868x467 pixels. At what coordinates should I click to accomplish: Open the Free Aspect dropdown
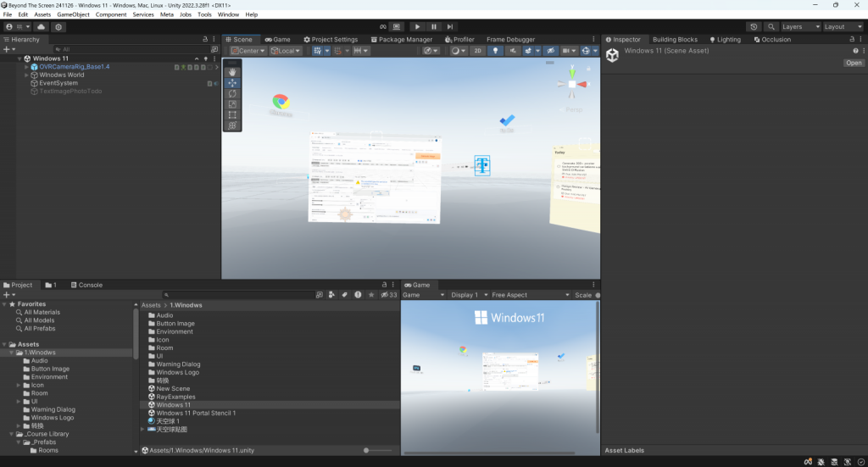(531, 295)
